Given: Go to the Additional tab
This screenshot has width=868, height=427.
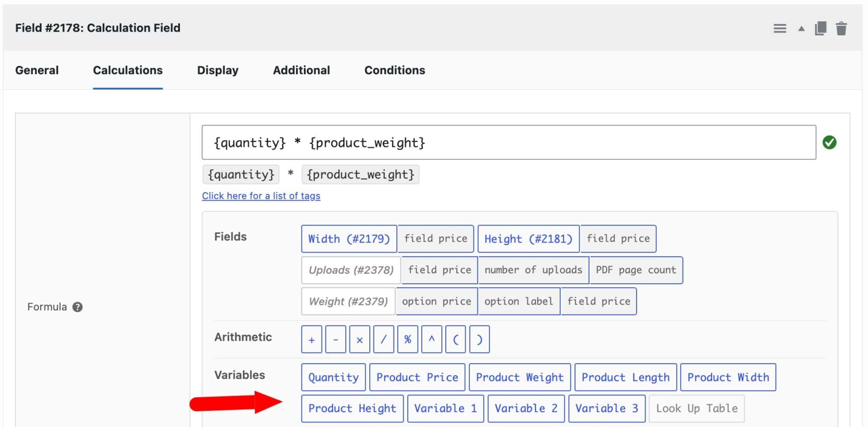Looking at the screenshot, I should pyautogui.click(x=302, y=70).
